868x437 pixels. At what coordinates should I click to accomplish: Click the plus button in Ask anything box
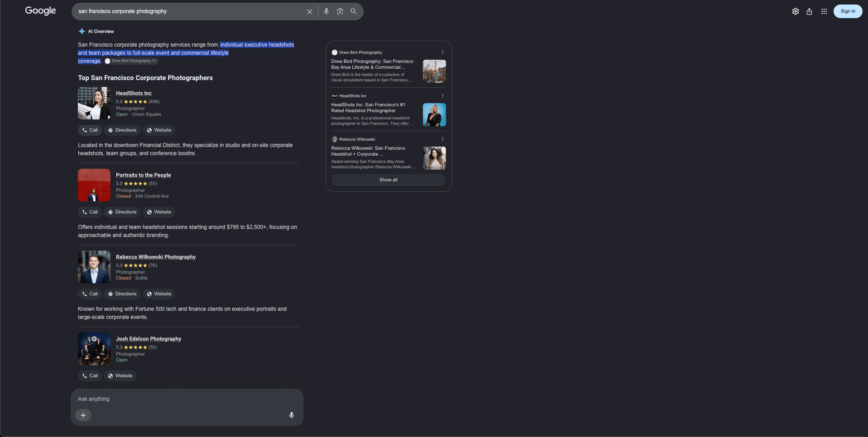83,415
